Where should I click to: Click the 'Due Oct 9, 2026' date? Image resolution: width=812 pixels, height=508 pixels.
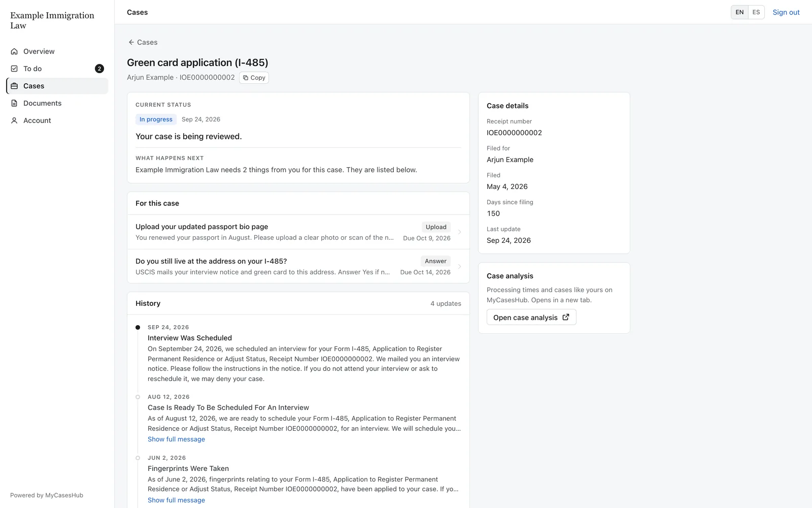point(427,238)
